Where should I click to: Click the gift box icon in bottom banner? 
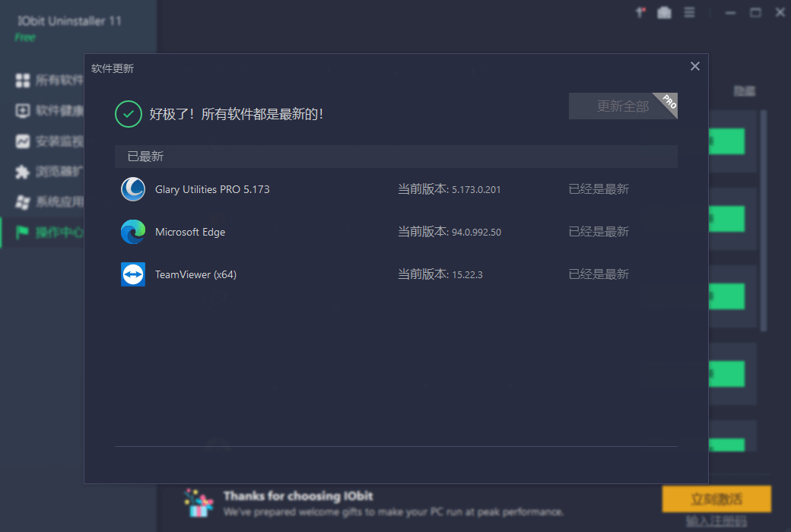click(x=199, y=503)
